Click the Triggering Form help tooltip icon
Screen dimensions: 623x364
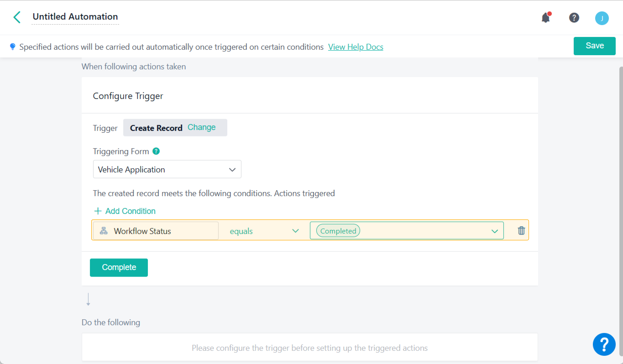pos(156,151)
